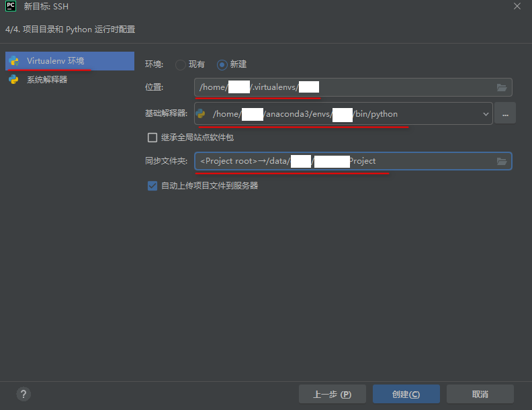Browse folder for 同步文件夹 field
532x410 pixels.
pos(502,161)
